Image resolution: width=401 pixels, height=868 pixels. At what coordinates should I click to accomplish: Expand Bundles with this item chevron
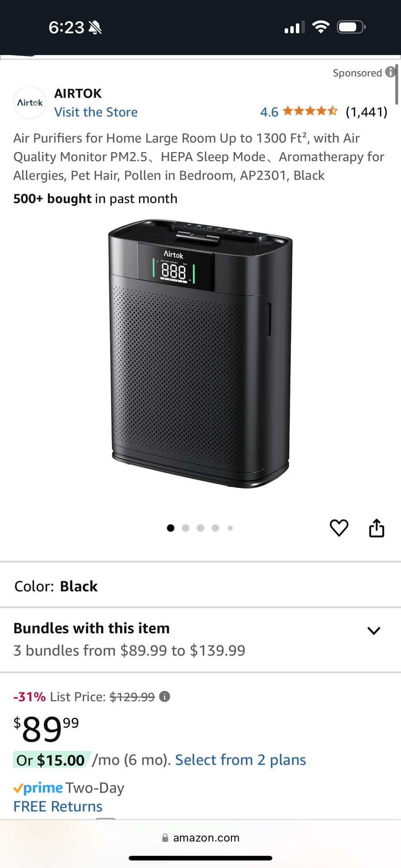(x=374, y=631)
